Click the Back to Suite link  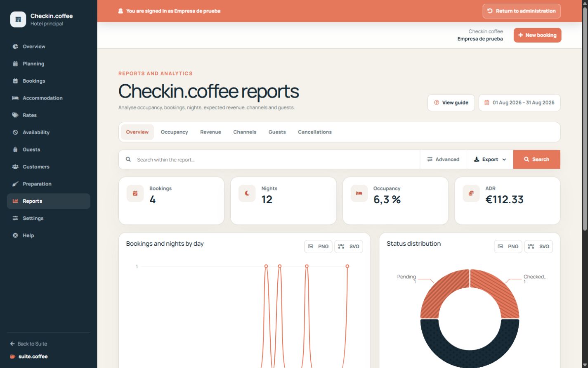(x=28, y=344)
